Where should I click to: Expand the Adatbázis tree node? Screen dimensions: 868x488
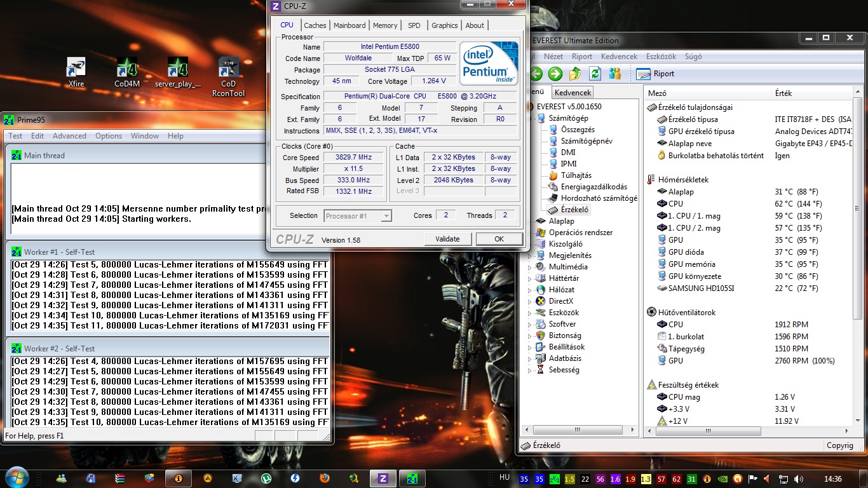[530, 358]
